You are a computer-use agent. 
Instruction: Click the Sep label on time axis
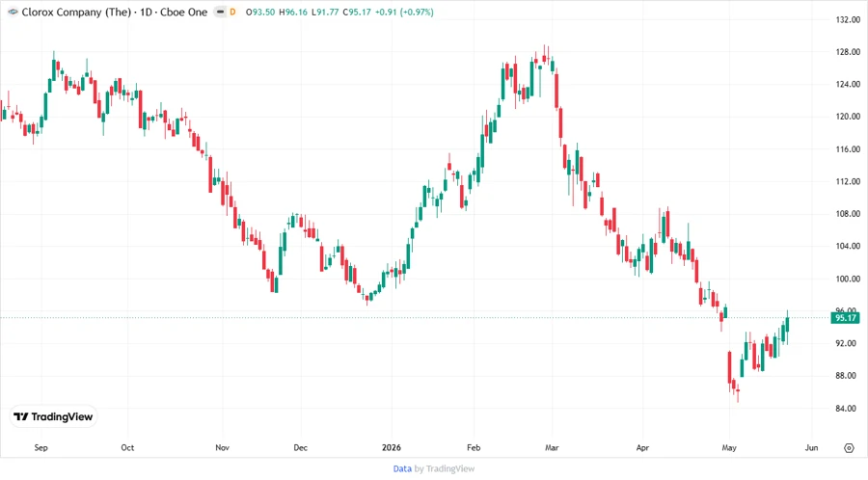tap(41, 448)
